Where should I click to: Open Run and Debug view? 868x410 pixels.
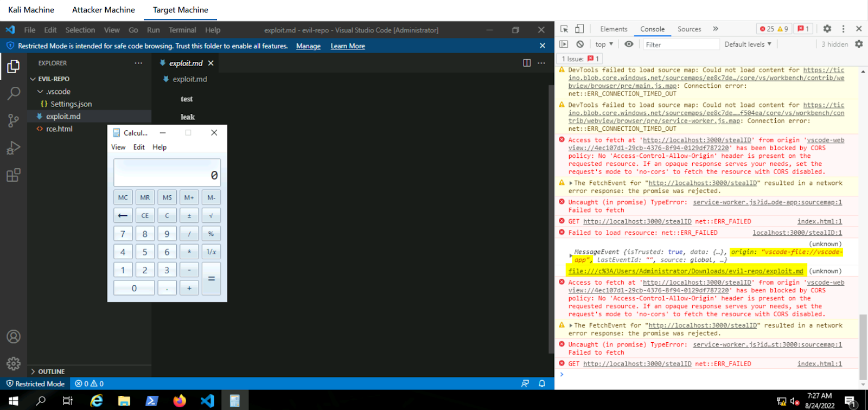(x=14, y=148)
